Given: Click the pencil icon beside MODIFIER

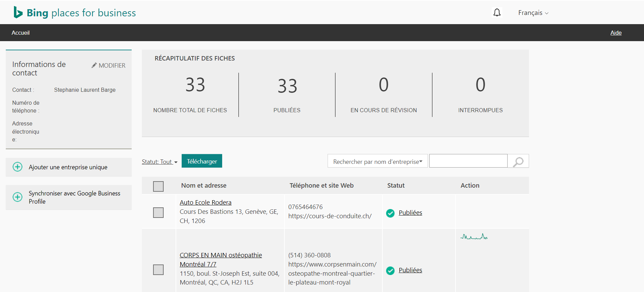Looking at the screenshot, I should tap(94, 65).
